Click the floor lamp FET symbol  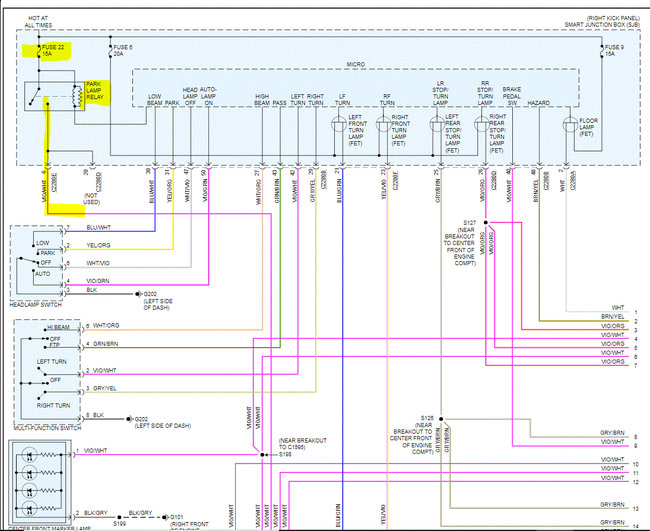click(x=570, y=125)
